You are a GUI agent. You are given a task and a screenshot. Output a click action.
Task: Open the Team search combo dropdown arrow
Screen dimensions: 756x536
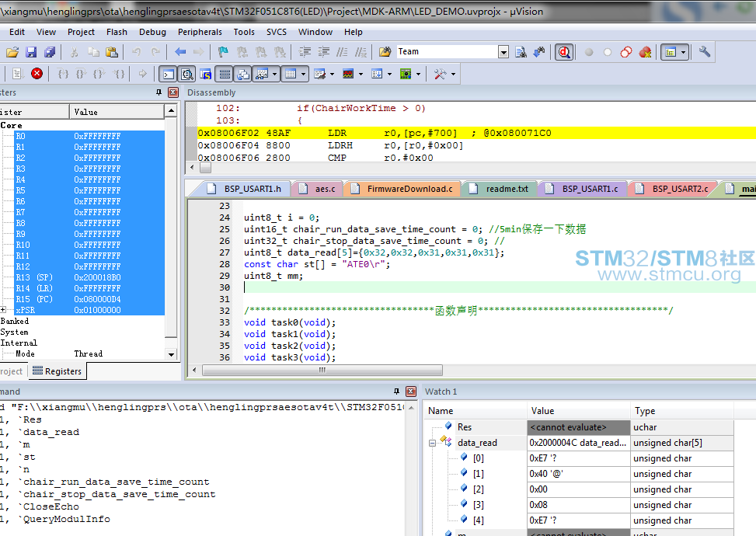point(503,52)
